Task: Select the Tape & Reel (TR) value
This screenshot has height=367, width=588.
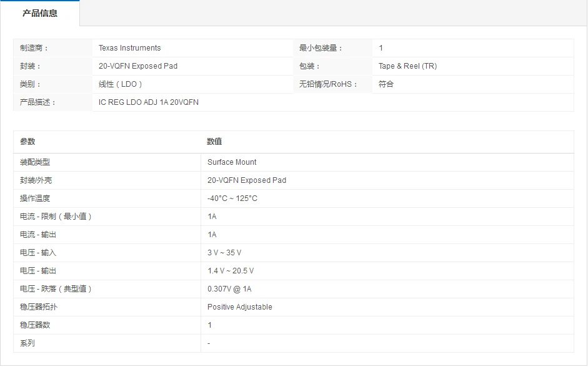Action: coord(407,66)
